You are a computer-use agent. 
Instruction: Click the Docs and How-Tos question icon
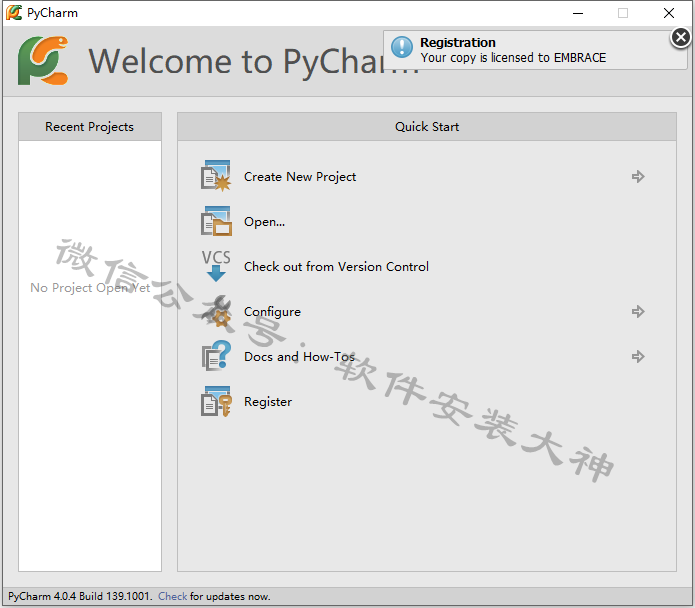(x=216, y=356)
